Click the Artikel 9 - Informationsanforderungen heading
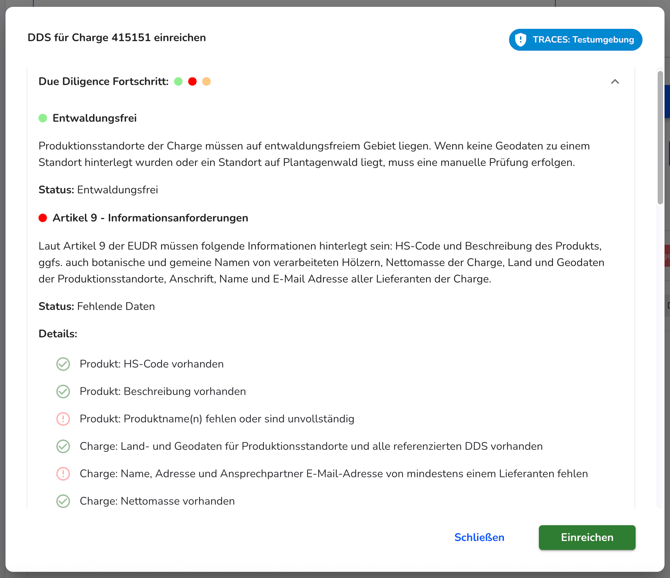 pos(150,218)
